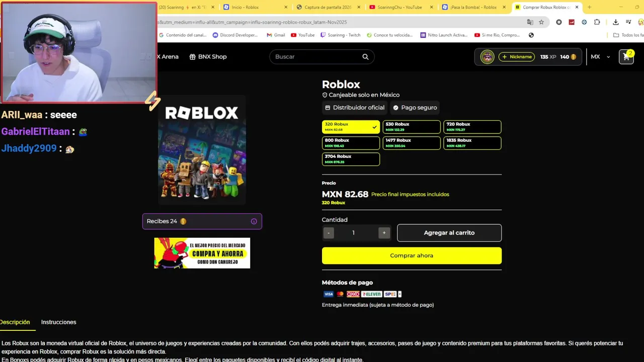Increase quantity with plus button
644x362 pixels.
coord(384,233)
